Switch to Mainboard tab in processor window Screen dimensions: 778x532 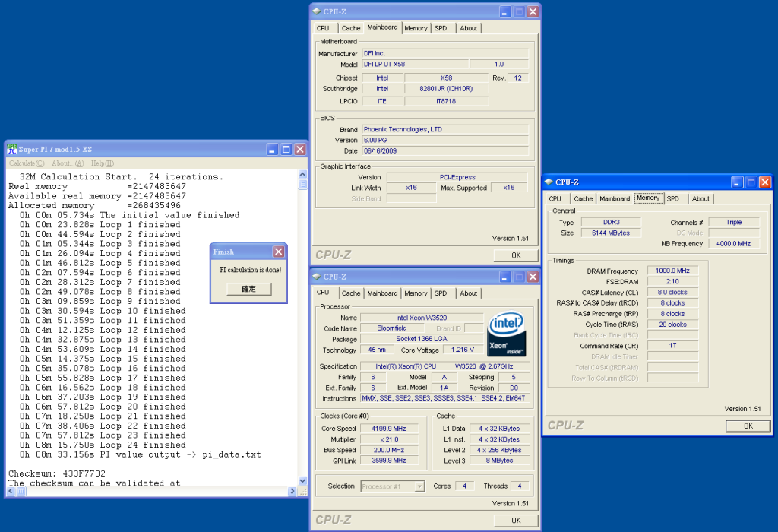coord(383,293)
